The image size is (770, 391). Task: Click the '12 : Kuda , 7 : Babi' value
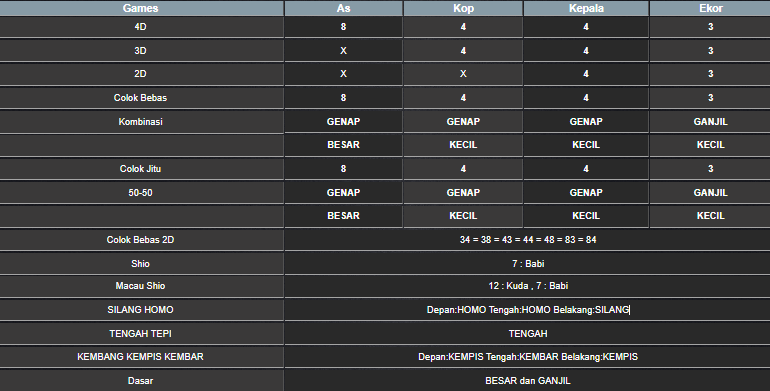[x=528, y=285]
